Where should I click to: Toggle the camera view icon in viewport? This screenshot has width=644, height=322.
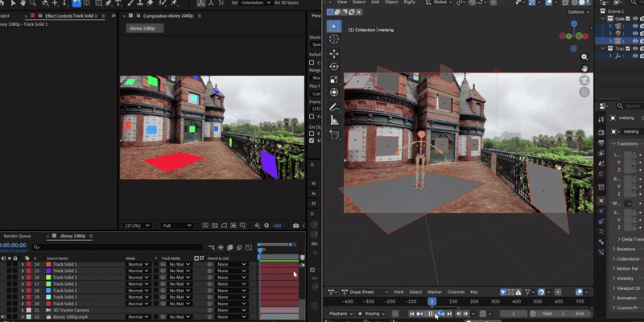(x=584, y=80)
